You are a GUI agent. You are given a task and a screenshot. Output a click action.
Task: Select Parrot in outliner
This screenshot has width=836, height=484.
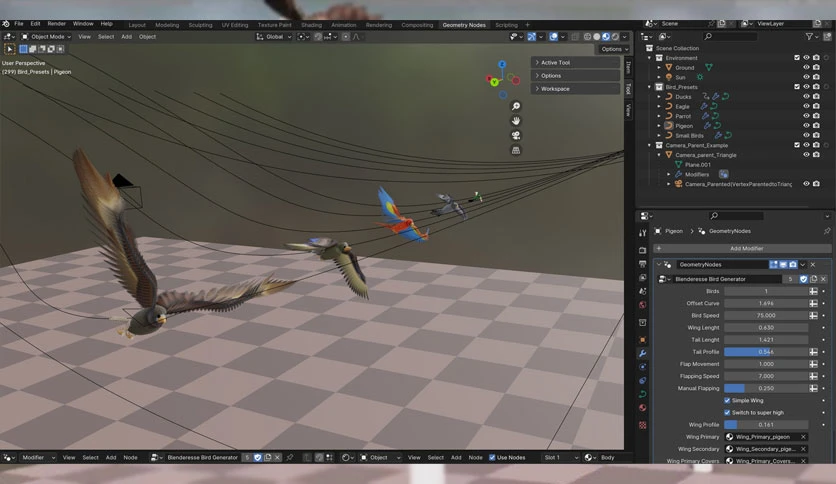click(x=683, y=116)
